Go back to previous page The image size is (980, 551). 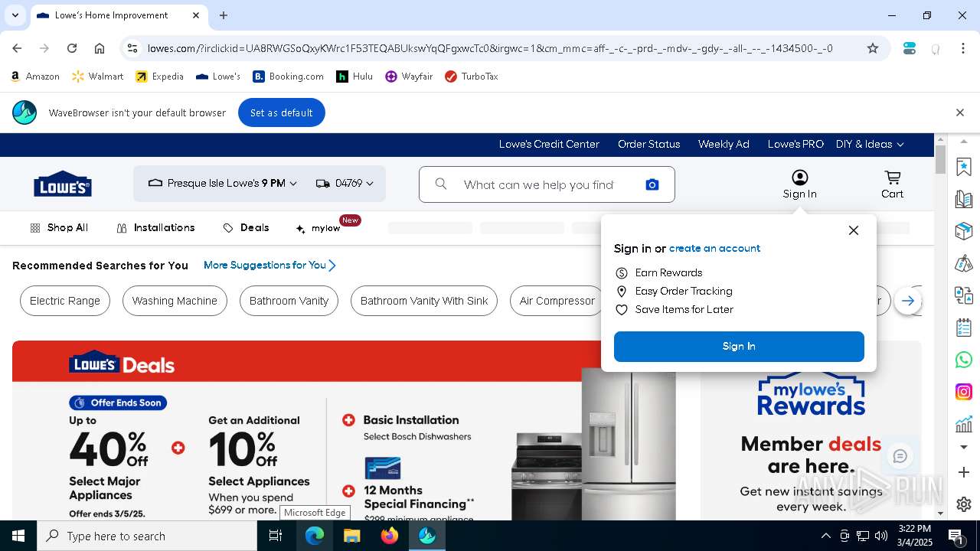(x=17, y=48)
